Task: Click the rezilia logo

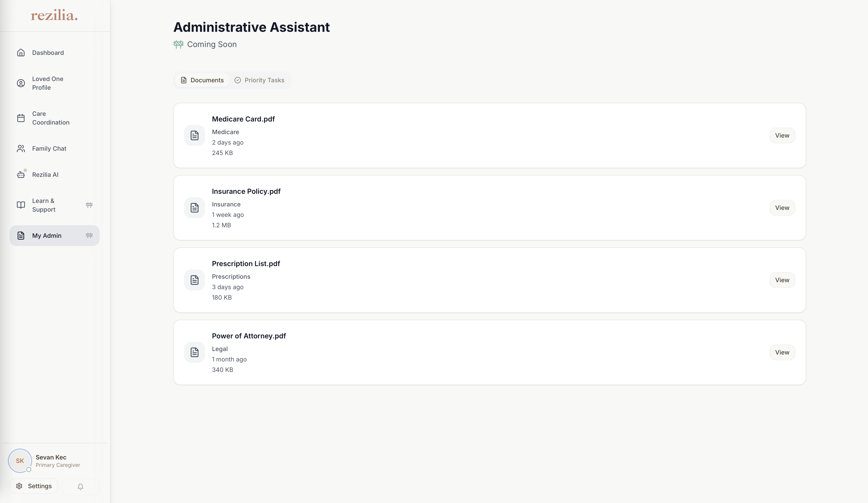Action: click(x=54, y=15)
